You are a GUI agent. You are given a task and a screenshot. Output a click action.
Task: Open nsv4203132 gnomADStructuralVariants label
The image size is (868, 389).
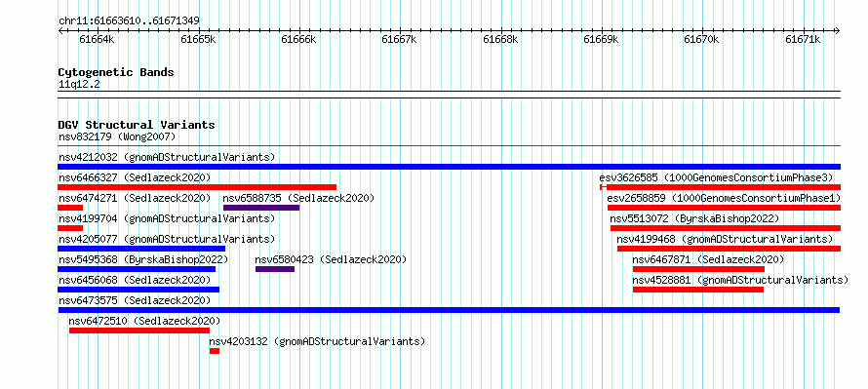317,341
